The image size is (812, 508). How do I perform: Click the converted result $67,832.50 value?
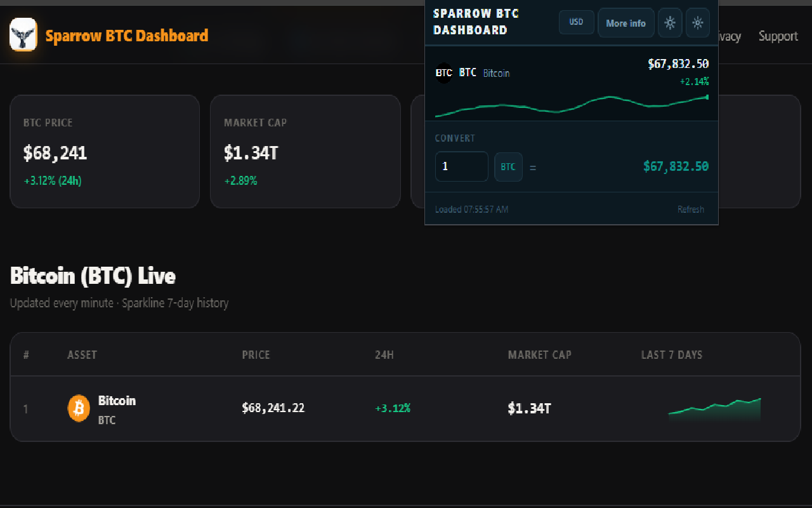click(x=676, y=166)
